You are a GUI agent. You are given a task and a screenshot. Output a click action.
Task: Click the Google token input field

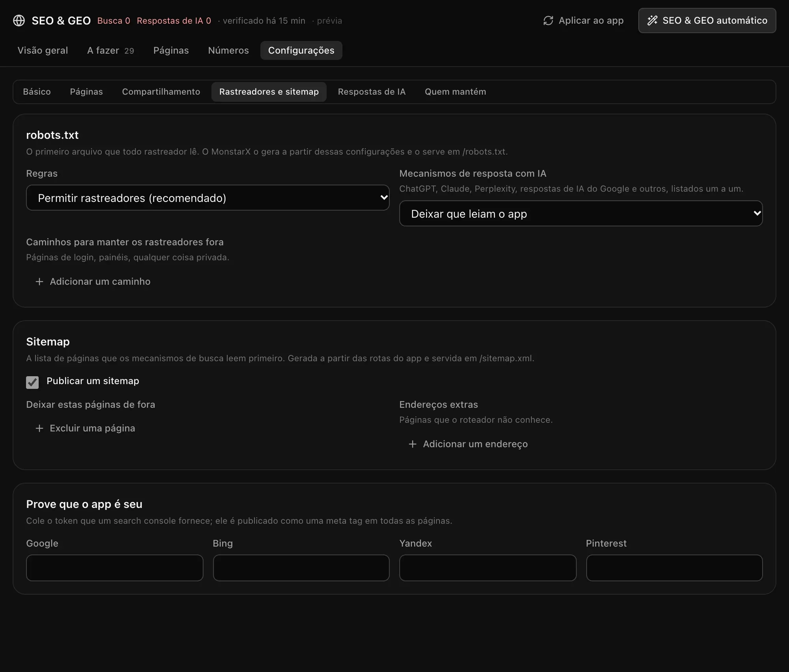point(115,568)
